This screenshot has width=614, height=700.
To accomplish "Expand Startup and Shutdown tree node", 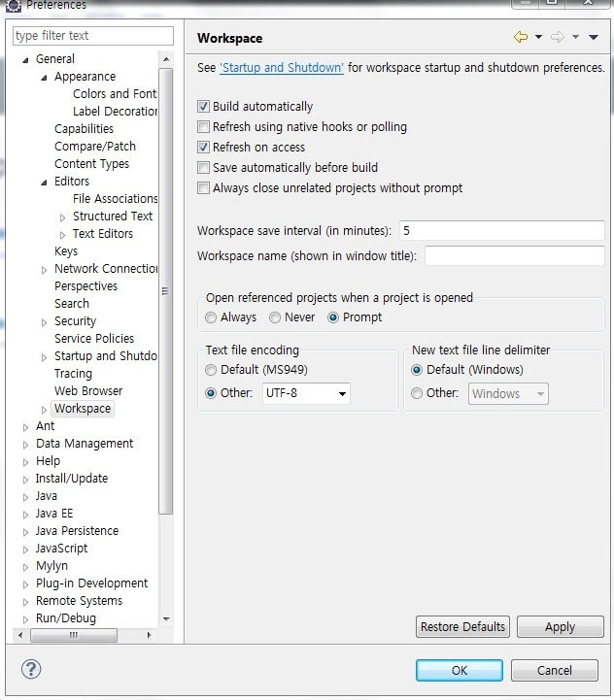I will (44, 357).
